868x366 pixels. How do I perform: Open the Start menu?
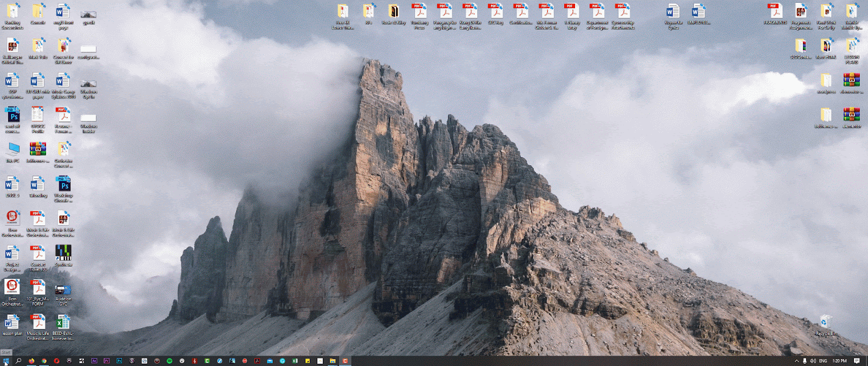6,361
